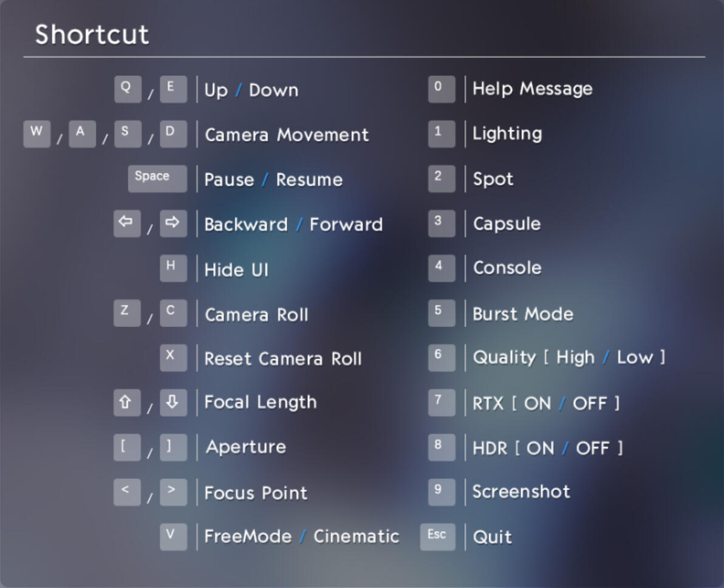Click the X key for Reset Camera Roll
Viewport: 724px width, 588px height.
point(173,358)
